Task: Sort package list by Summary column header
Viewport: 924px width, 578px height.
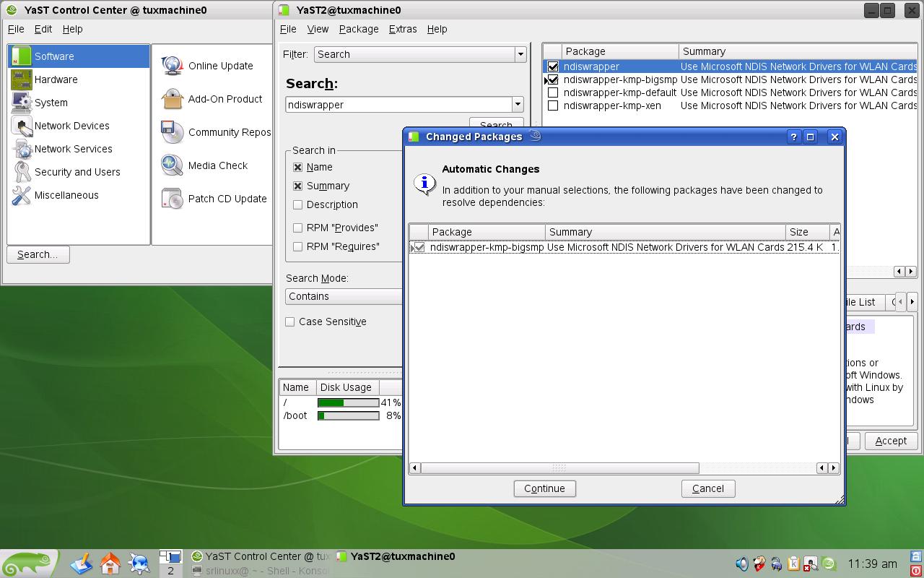Action: pos(798,51)
